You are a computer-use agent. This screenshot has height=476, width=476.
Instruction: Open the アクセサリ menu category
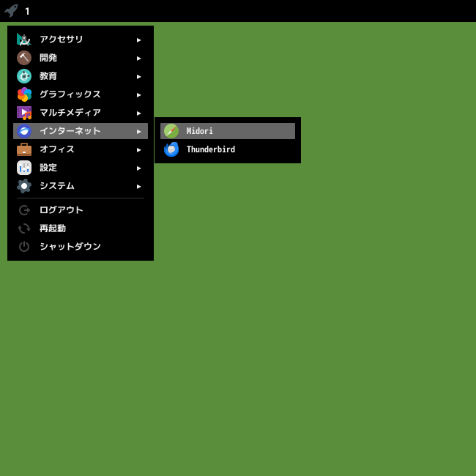click(81, 40)
